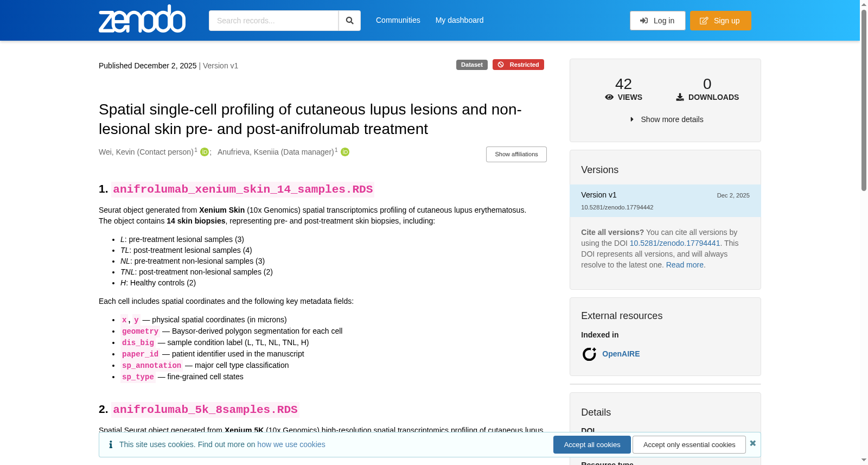Open Kevin Wei's ORCID icon
The image size is (868, 465).
click(x=205, y=152)
